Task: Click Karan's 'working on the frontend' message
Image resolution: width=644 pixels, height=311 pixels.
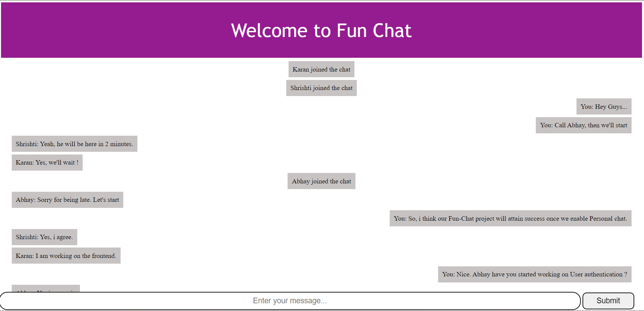Action: pyautogui.click(x=66, y=256)
